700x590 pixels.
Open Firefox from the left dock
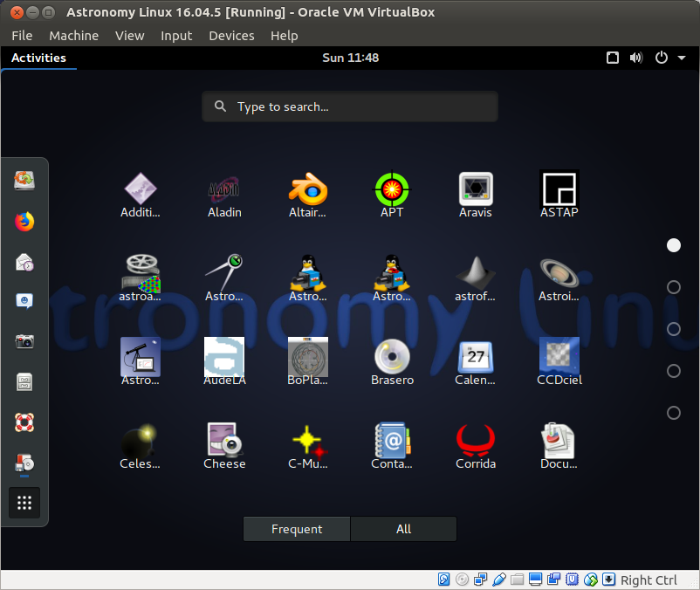(24, 221)
